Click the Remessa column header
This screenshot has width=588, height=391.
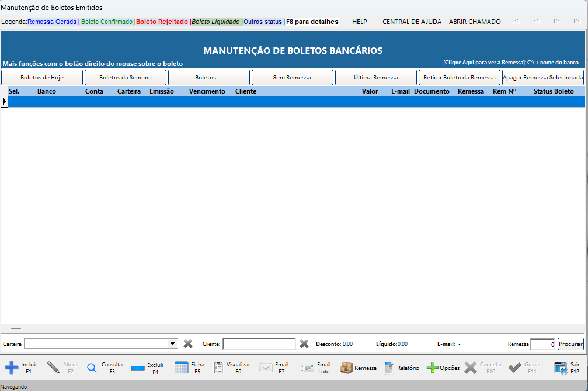click(471, 91)
